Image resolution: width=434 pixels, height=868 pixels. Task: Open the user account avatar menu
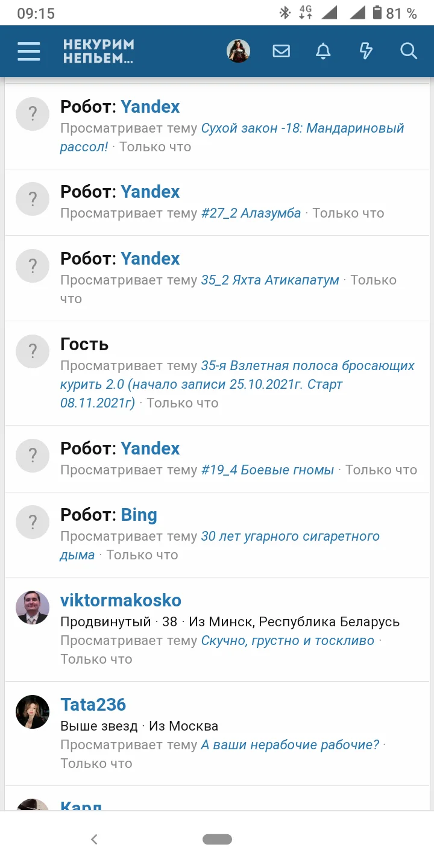point(238,51)
